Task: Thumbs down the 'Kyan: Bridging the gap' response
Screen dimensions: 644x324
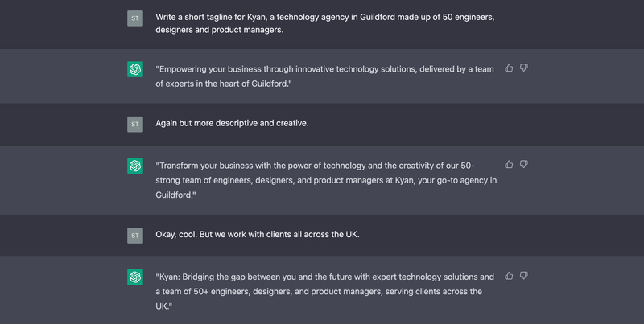Action: 524,276
